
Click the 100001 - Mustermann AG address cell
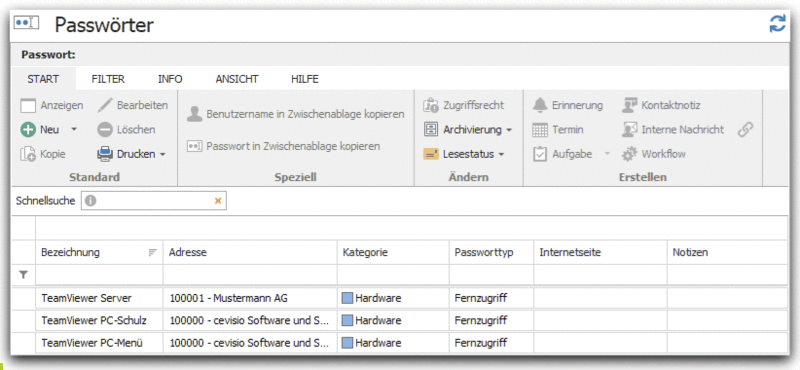pyautogui.click(x=250, y=298)
